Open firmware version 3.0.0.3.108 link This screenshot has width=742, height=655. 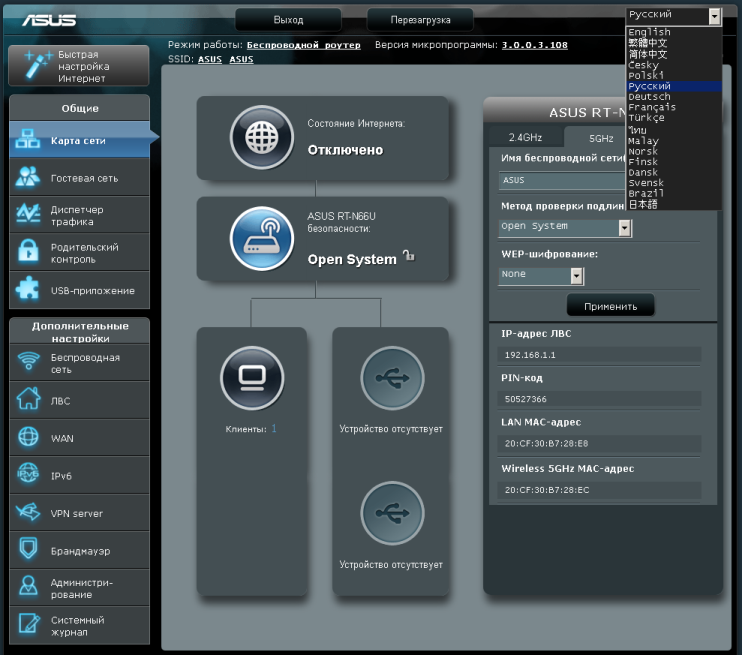coord(534,45)
